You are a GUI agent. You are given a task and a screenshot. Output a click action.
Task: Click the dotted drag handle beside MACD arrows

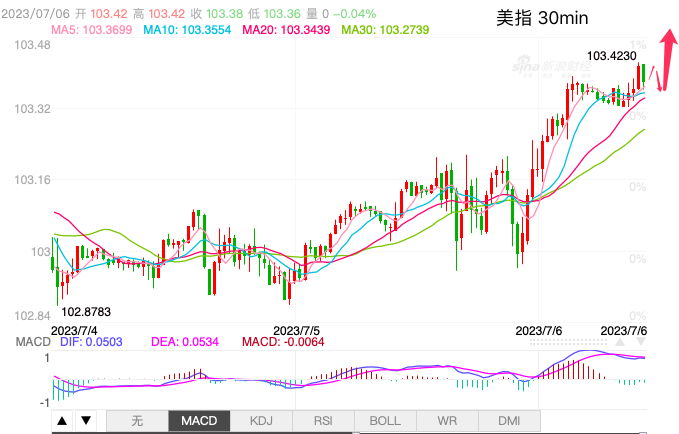tap(569, 342)
